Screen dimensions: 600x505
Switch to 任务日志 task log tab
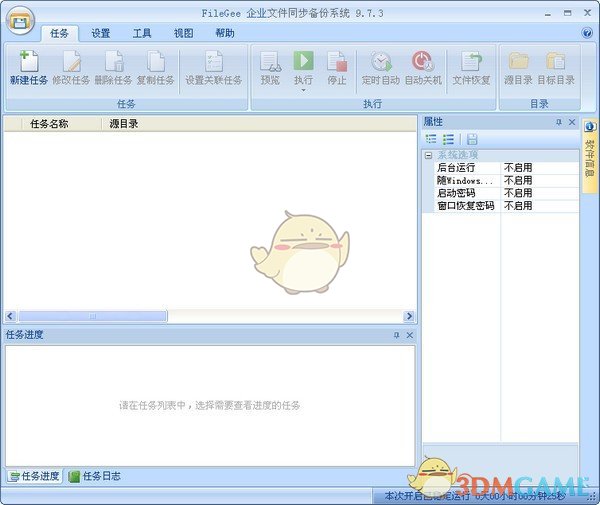[x=95, y=476]
